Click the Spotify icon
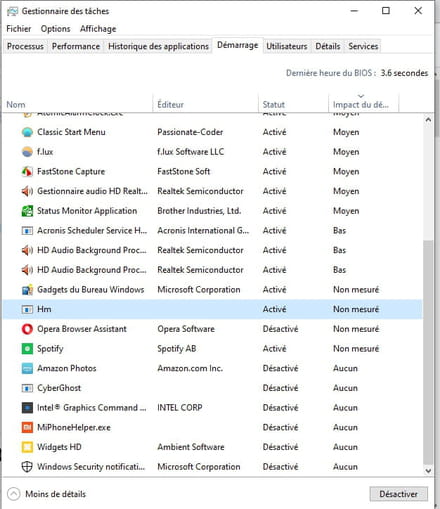Screen dimensions: 440x509 pos(27,349)
